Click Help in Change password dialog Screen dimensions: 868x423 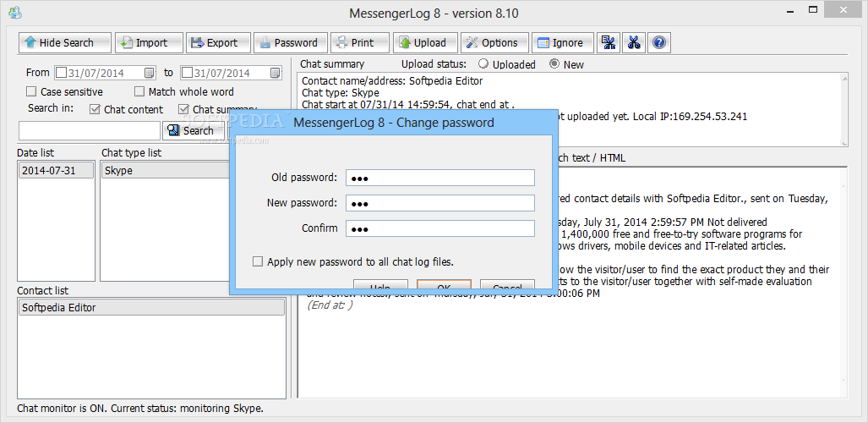click(x=380, y=285)
